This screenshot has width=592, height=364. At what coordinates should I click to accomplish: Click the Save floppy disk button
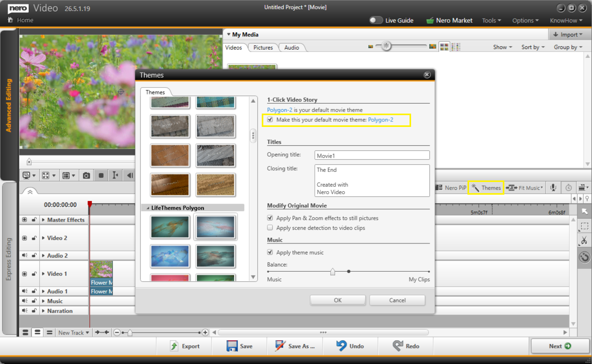click(x=239, y=346)
